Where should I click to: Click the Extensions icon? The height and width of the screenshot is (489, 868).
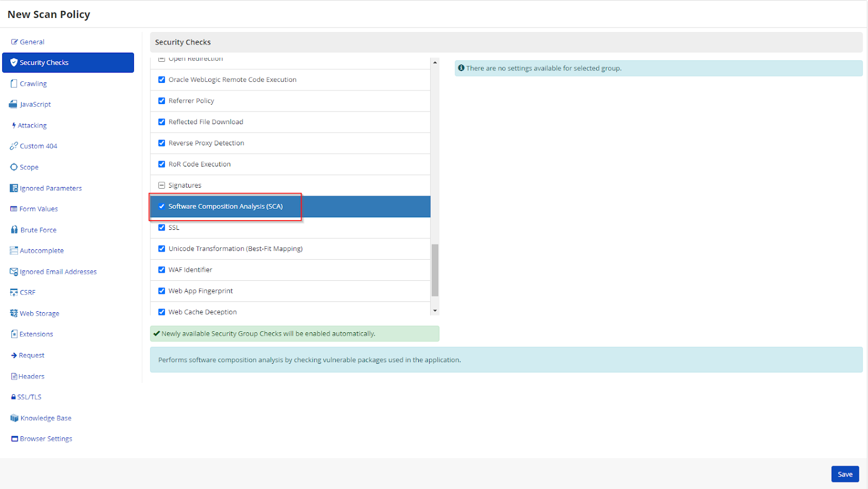(15, 334)
